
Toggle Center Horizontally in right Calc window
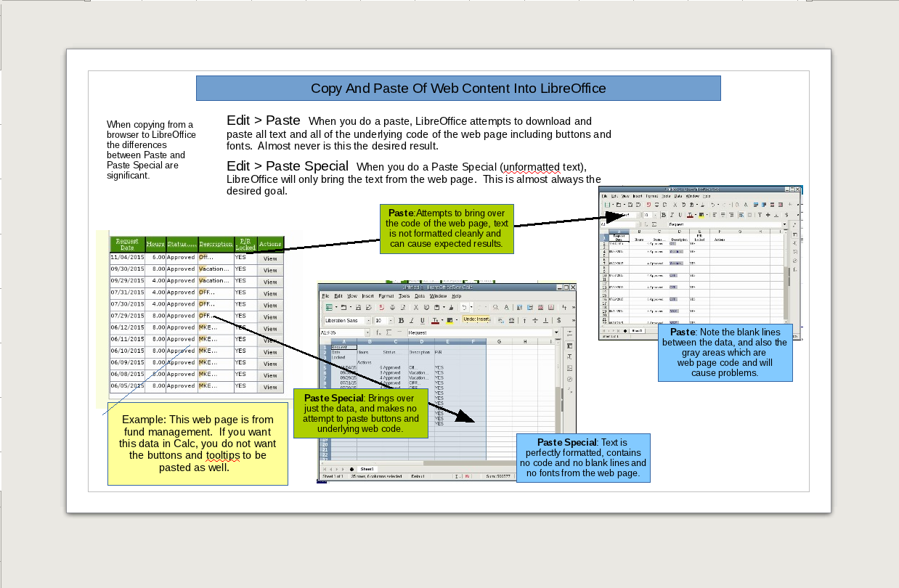coord(723,215)
